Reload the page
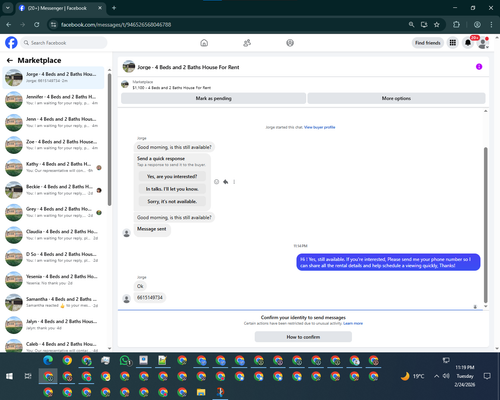Image resolution: width=500 pixels, height=400 pixels. tap(37, 25)
